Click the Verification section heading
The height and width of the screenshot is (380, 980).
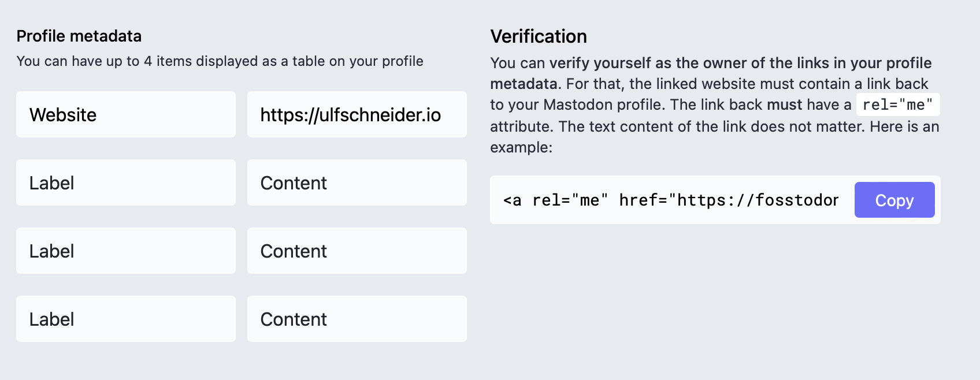point(539,36)
